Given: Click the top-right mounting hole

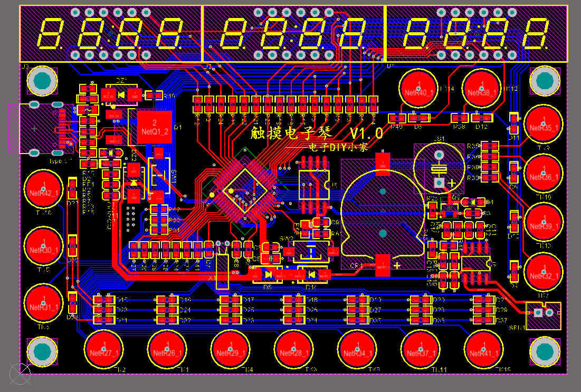Looking at the screenshot, I should point(545,81).
